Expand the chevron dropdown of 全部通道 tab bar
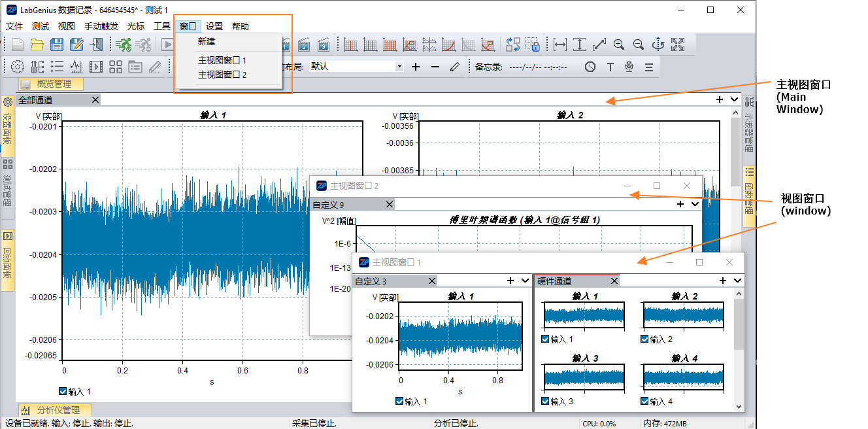 click(733, 100)
